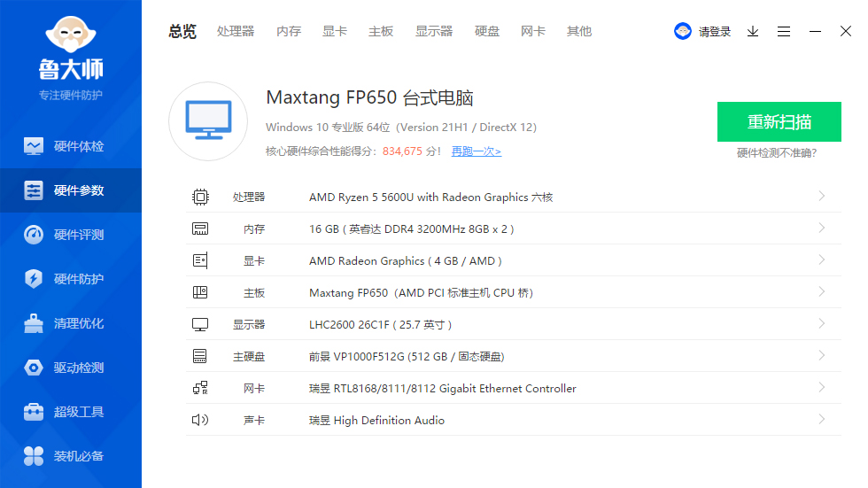Click the 处理器 CPU chip icon
The height and width of the screenshot is (488, 868).
(x=200, y=197)
